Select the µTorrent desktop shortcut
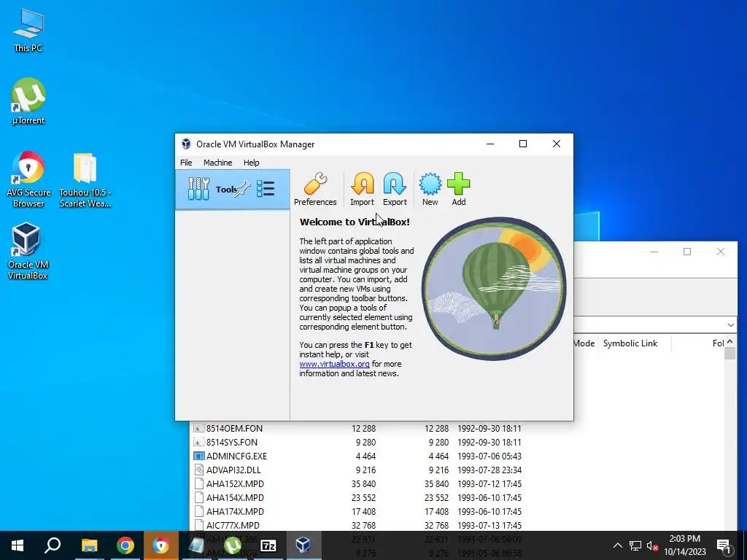The image size is (747, 560). 28,101
